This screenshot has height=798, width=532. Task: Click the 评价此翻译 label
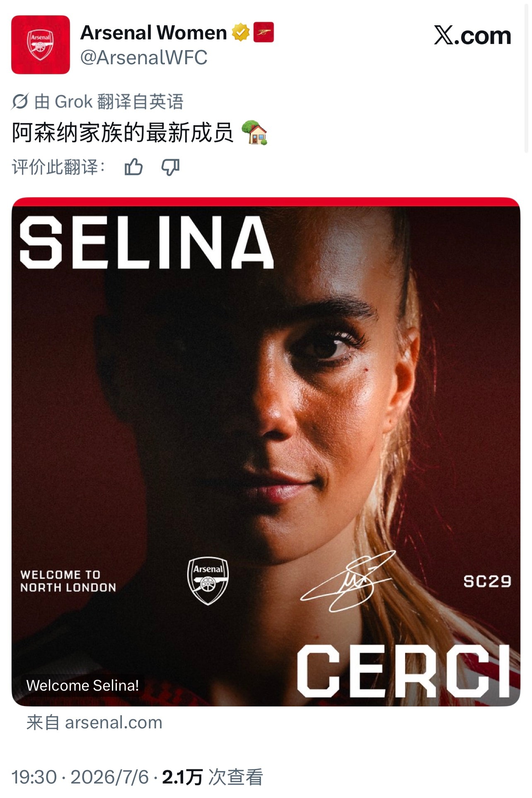[x=58, y=167]
